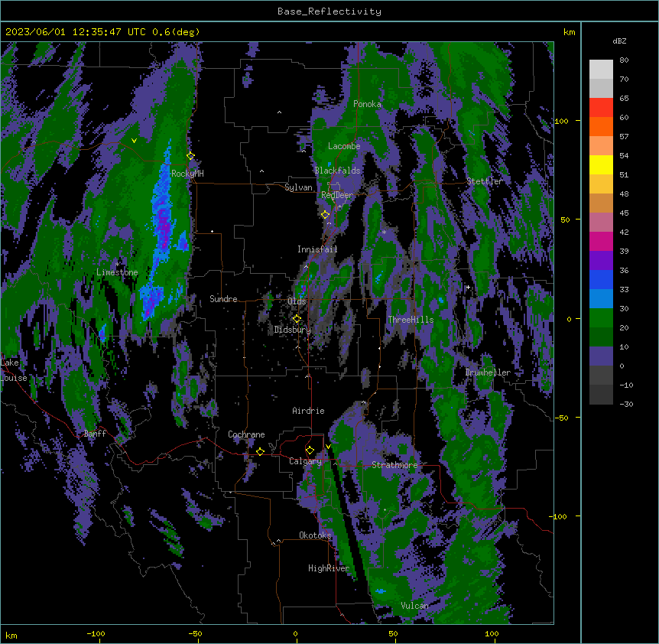This screenshot has height=644, width=659.
Task: Click the 50 tick on the right axis
Action: (565, 220)
